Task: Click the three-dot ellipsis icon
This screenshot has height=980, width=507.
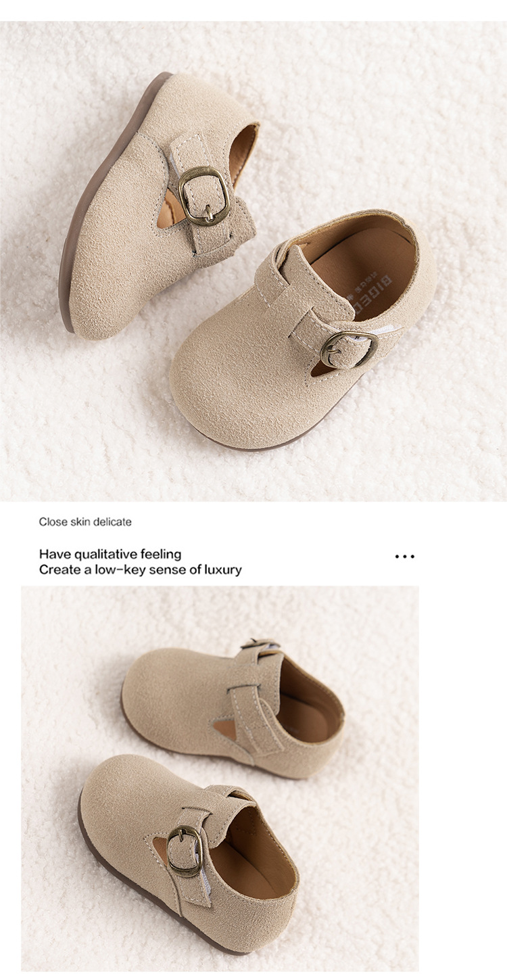Action: (x=404, y=557)
